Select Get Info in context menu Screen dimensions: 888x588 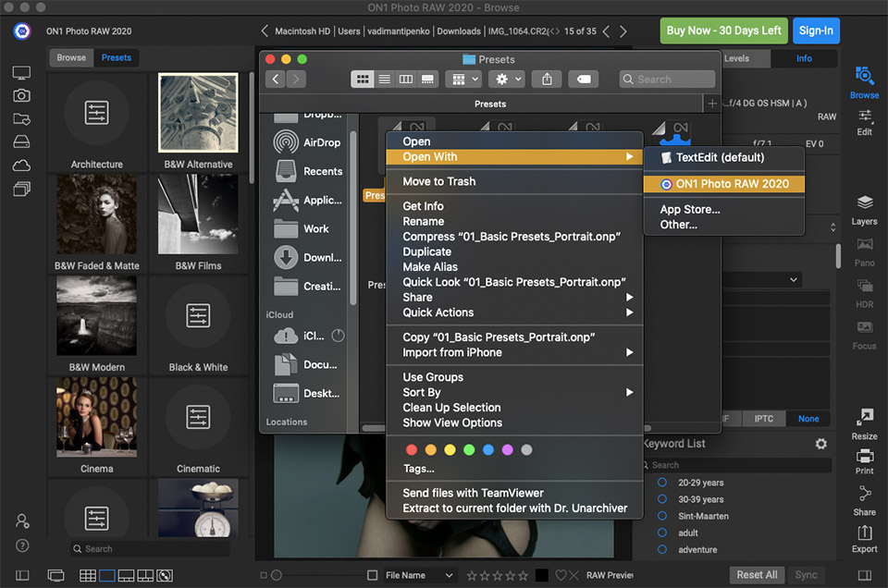pos(514,206)
